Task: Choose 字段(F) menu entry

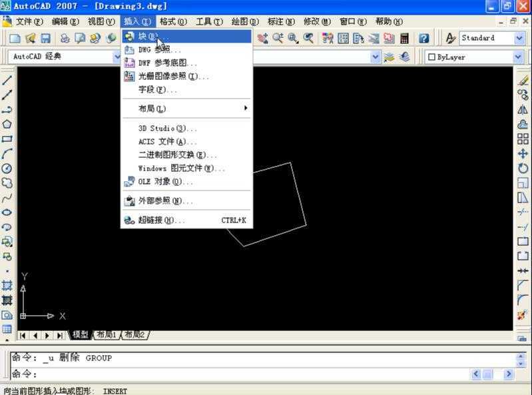Action: (x=187, y=89)
